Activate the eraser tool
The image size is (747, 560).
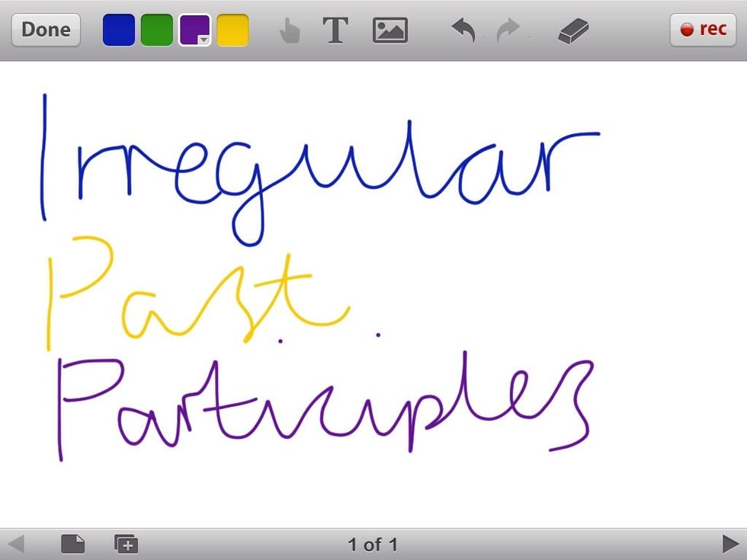pos(573,30)
